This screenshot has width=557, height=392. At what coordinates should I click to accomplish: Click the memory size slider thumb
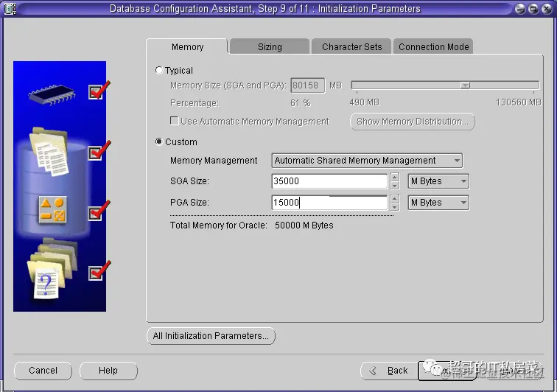(x=466, y=85)
